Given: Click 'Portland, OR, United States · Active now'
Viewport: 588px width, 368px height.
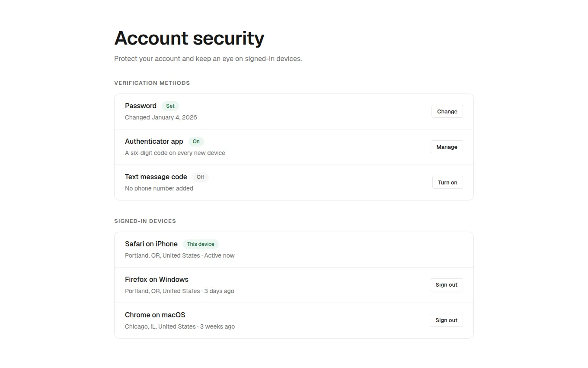Looking at the screenshot, I should click(x=180, y=255).
